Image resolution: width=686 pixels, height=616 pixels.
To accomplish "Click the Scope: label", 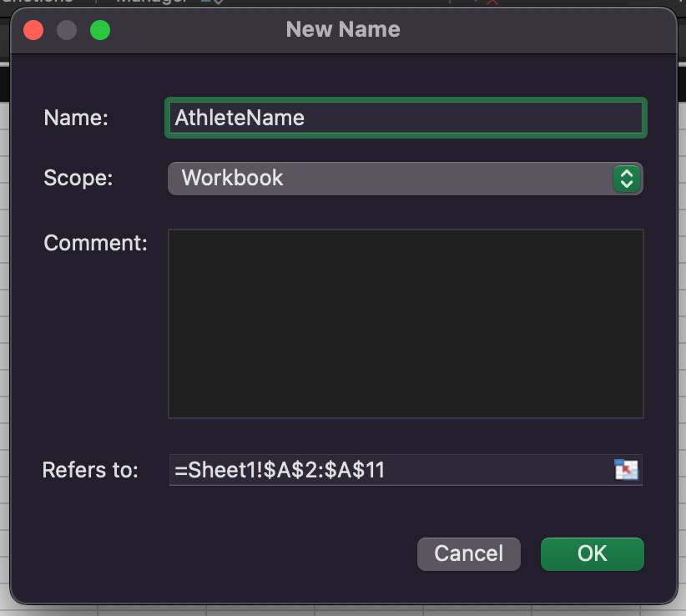I will click(x=78, y=178).
